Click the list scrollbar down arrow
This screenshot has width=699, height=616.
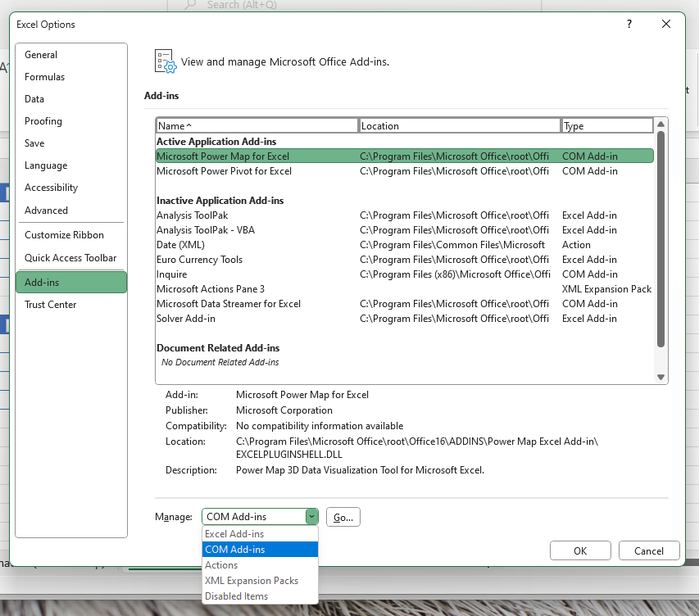tap(660, 377)
